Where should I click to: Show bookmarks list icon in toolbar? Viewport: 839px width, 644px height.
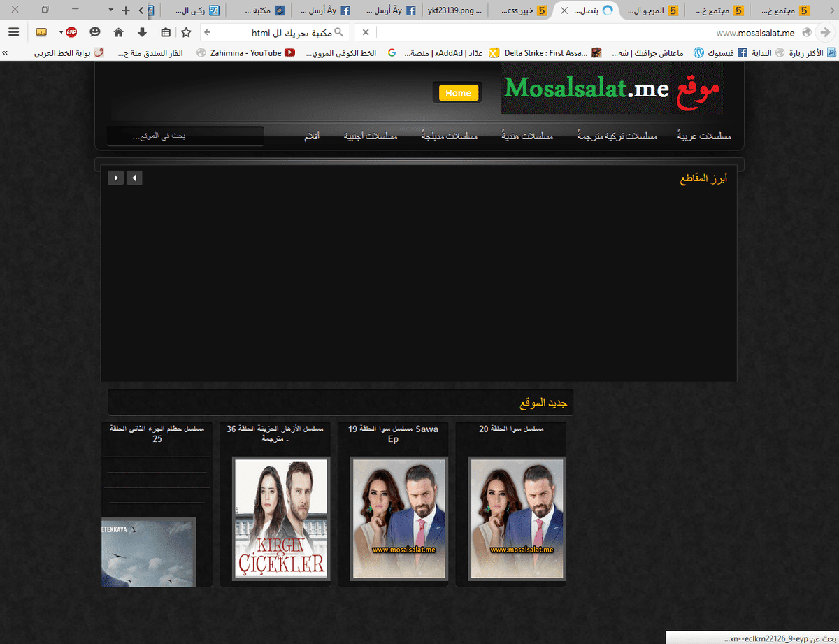[165, 32]
